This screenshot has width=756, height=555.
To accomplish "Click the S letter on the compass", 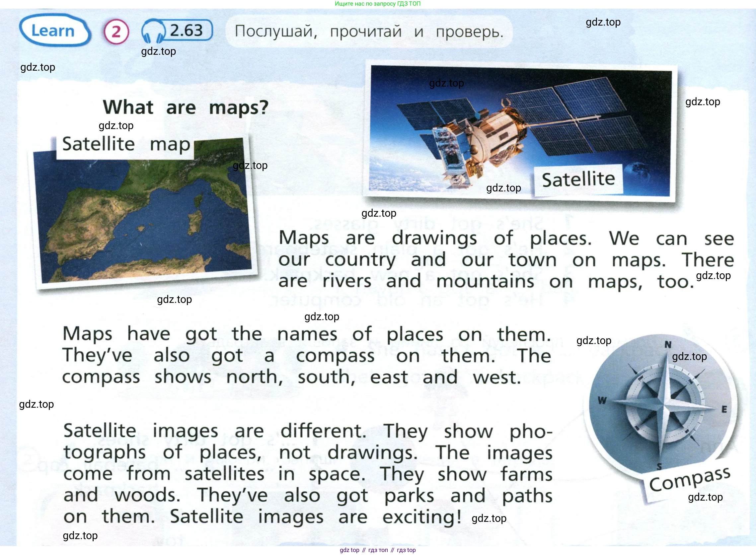I will [659, 466].
